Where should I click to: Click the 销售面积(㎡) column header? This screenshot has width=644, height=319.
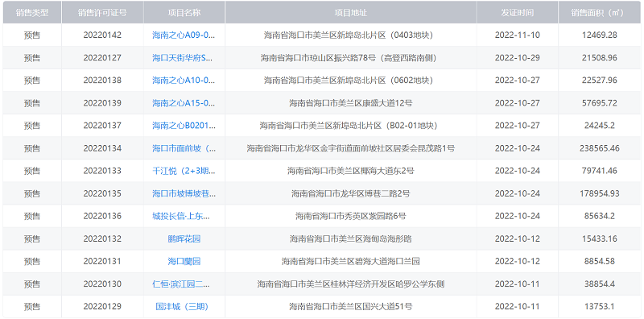click(599, 12)
